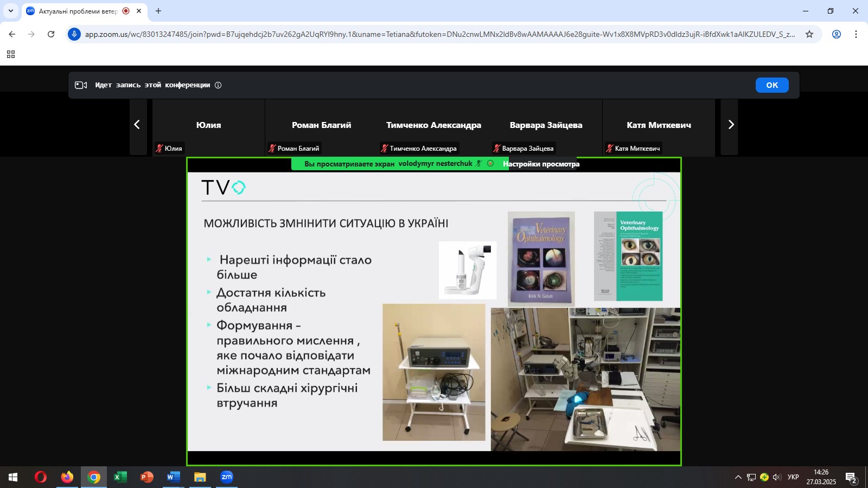Reload the Zoom web page
This screenshot has width=868, height=488.
(51, 34)
